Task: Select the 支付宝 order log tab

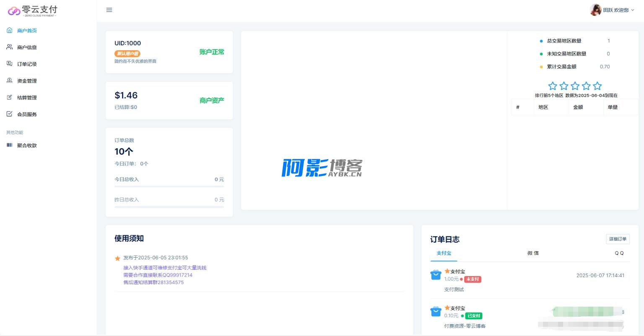Action: [x=444, y=253]
